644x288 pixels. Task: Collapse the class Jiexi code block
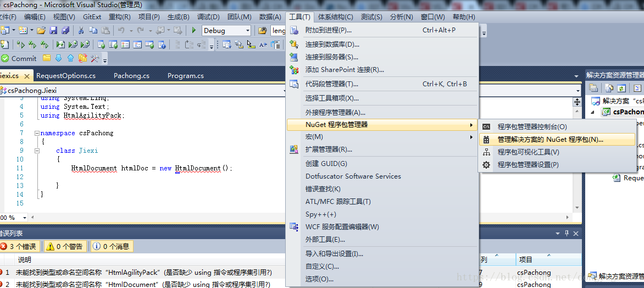pos(37,151)
